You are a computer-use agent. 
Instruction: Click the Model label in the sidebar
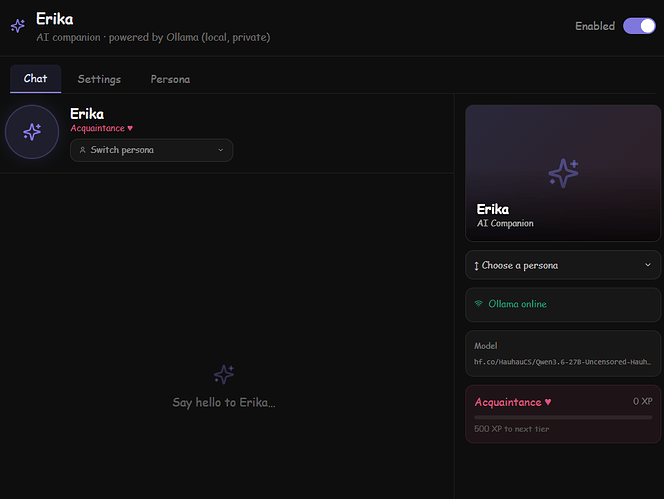click(x=486, y=346)
